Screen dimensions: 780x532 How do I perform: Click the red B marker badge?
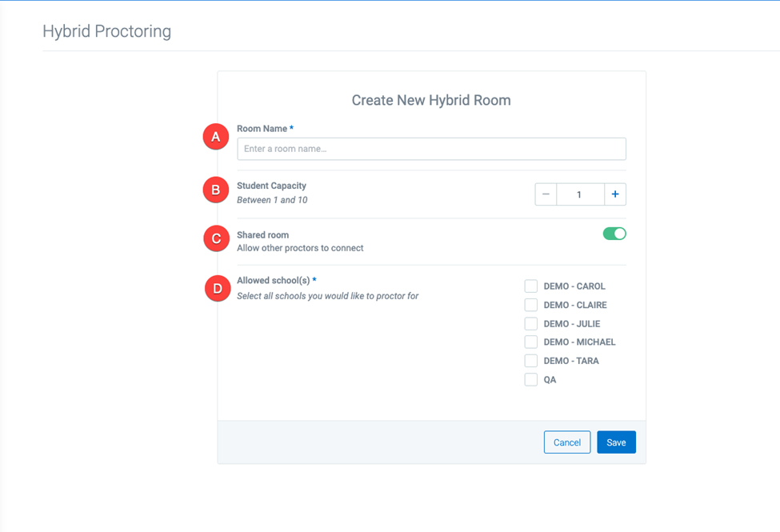[216, 190]
